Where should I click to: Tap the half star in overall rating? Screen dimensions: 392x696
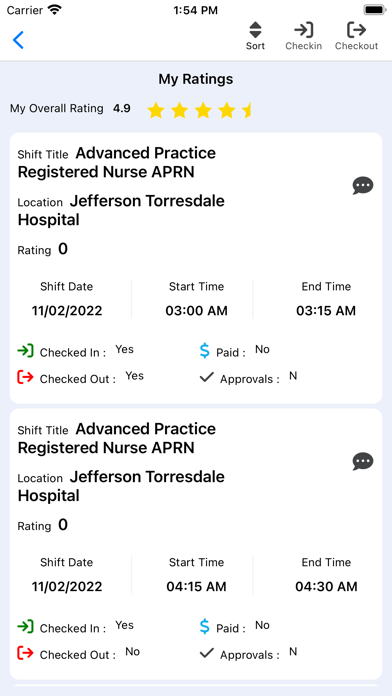click(x=247, y=110)
